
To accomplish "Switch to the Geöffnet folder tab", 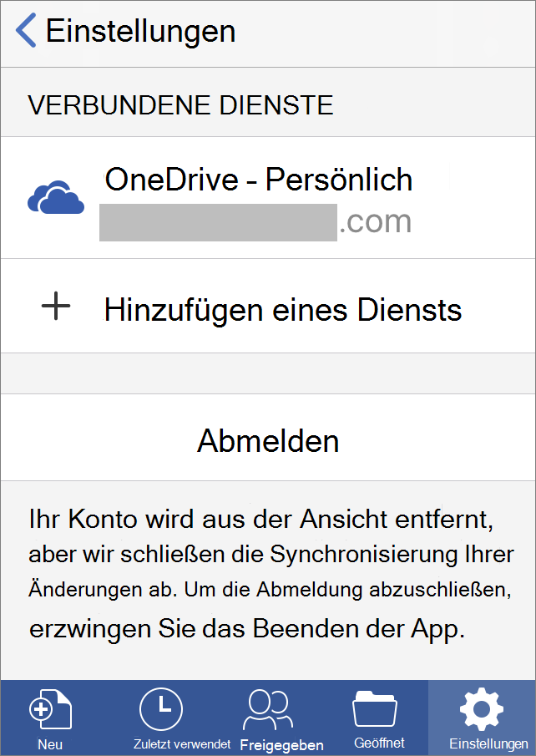I will (379, 718).
